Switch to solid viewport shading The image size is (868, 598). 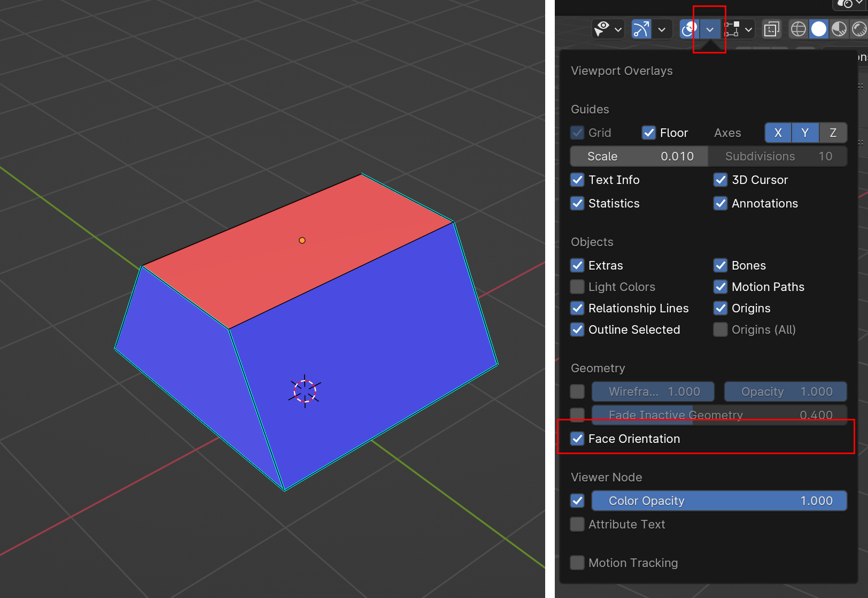tap(818, 29)
